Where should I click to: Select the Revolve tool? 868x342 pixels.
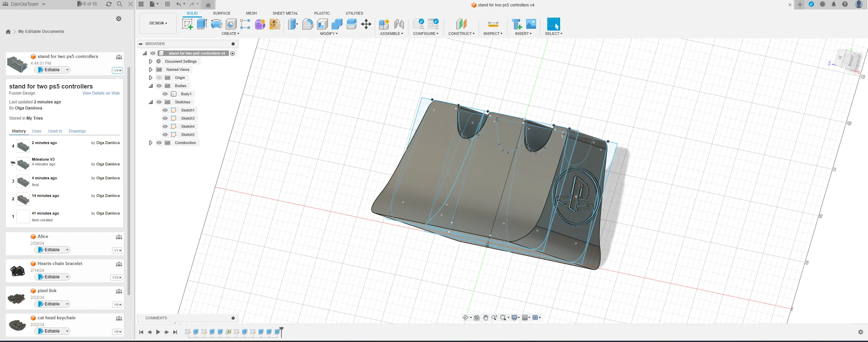click(216, 24)
